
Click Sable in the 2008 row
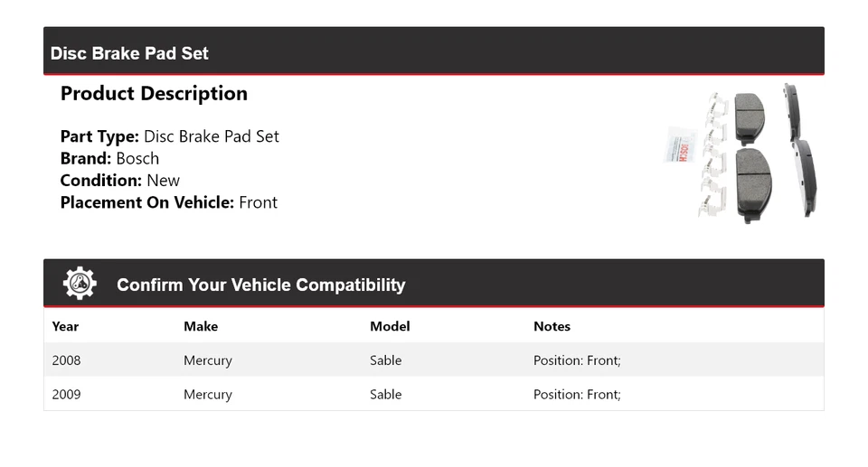click(x=386, y=360)
